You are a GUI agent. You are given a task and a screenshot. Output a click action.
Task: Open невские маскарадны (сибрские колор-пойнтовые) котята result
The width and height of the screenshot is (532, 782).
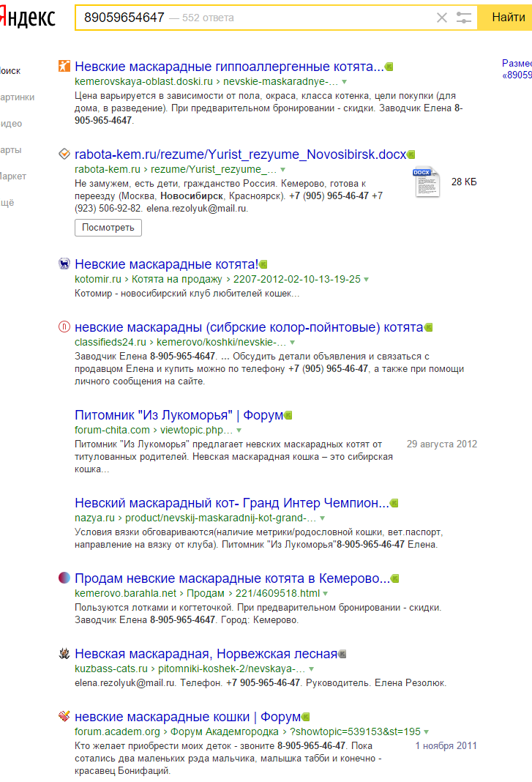[249, 327]
